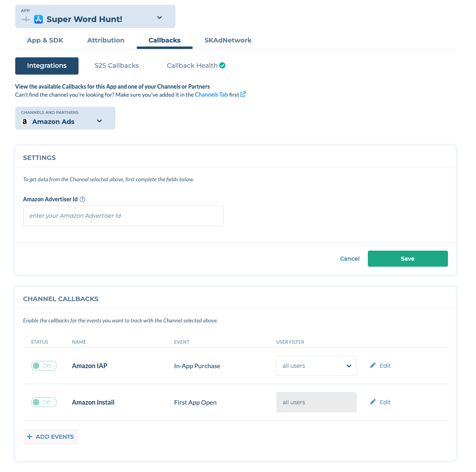Open the App & SDK tab
The width and height of the screenshot is (476, 472).
click(45, 40)
